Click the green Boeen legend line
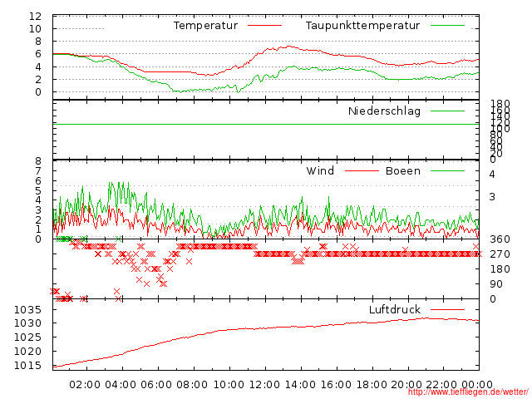Image resolution: width=532 pixels, height=399 pixels. (447, 170)
